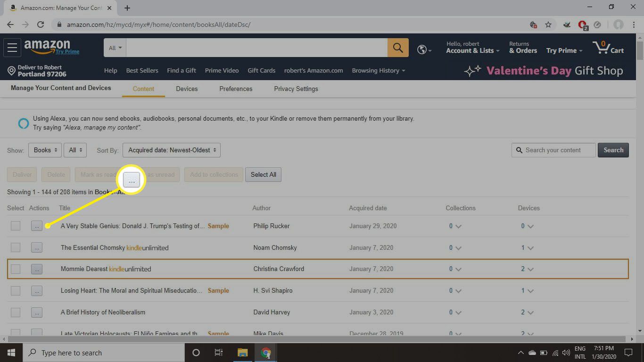Check the box for Losing Heart
The width and height of the screenshot is (644, 362).
[16, 291]
